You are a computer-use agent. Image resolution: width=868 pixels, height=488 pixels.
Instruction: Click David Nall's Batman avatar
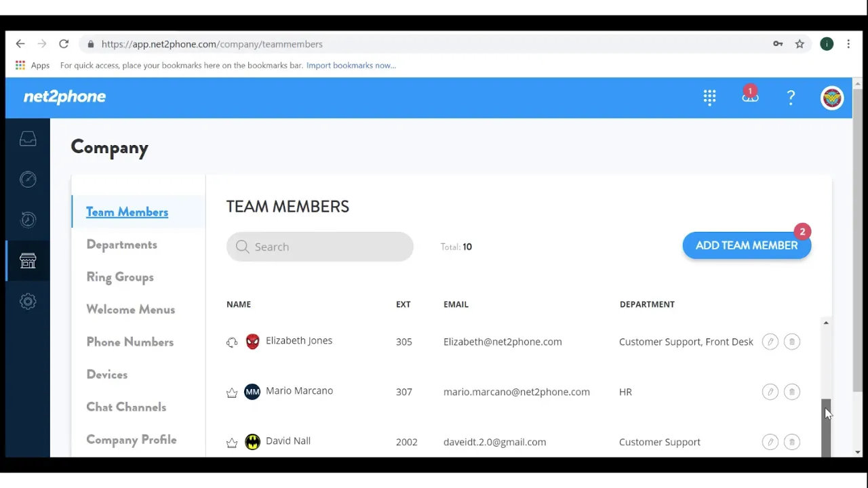pyautogui.click(x=252, y=442)
